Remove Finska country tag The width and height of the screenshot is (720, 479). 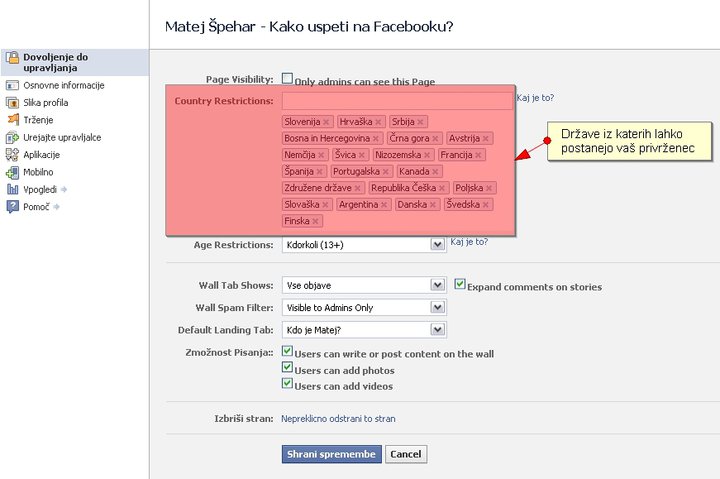coord(315,221)
